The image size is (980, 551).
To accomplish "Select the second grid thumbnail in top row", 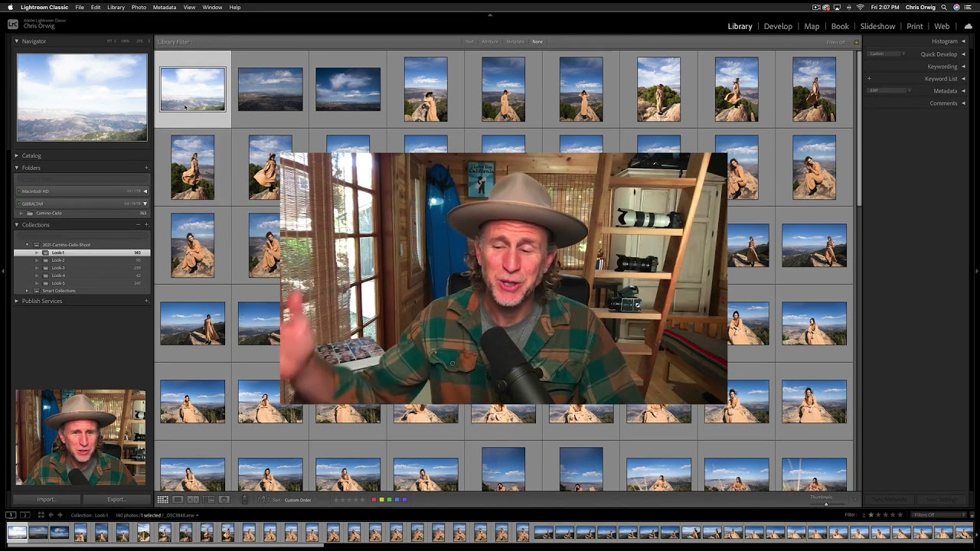I will point(270,89).
